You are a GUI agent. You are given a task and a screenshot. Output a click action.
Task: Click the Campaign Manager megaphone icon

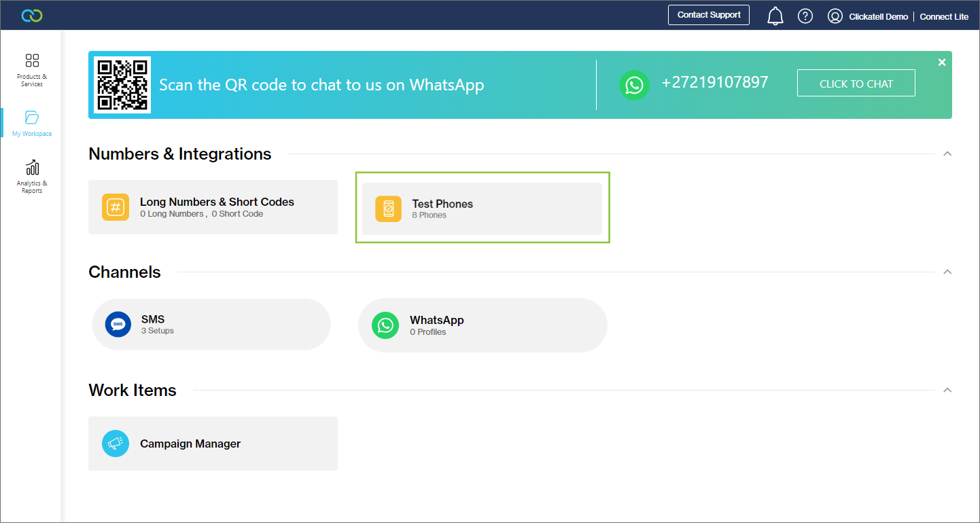(x=116, y=444)
